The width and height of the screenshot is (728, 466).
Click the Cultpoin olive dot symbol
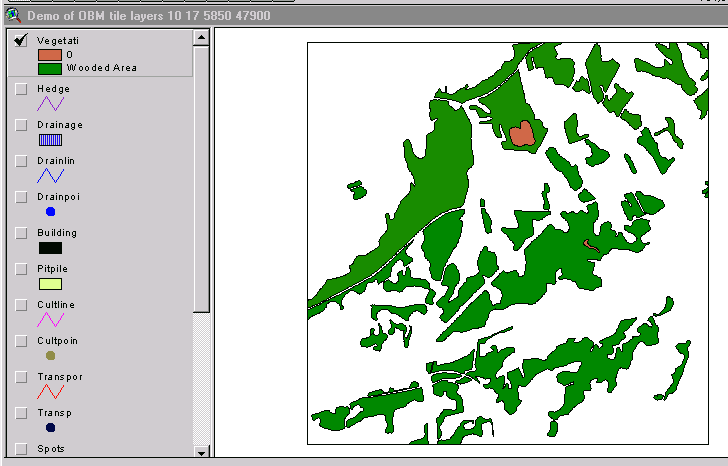pyautogui.click(x=51, y=356)
